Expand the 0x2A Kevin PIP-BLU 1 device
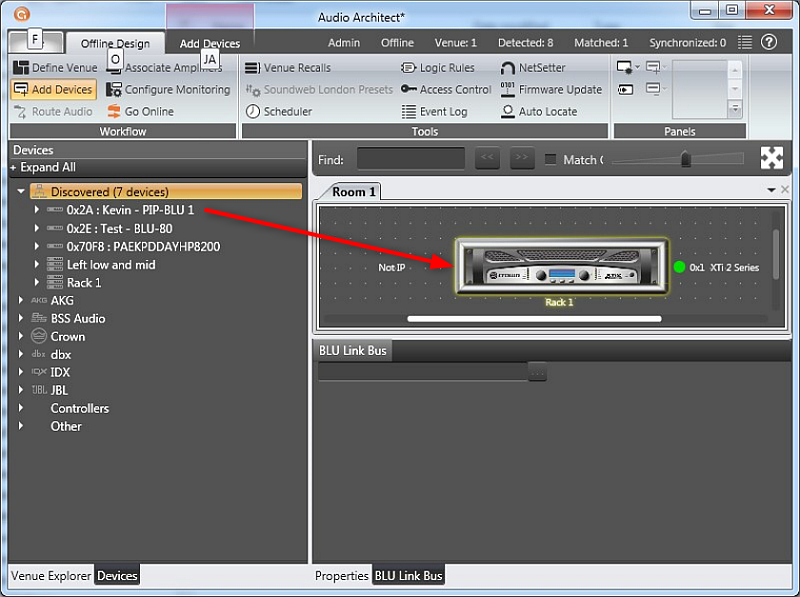The height and width of the screenshot is (597, 800). click(36, 210)
